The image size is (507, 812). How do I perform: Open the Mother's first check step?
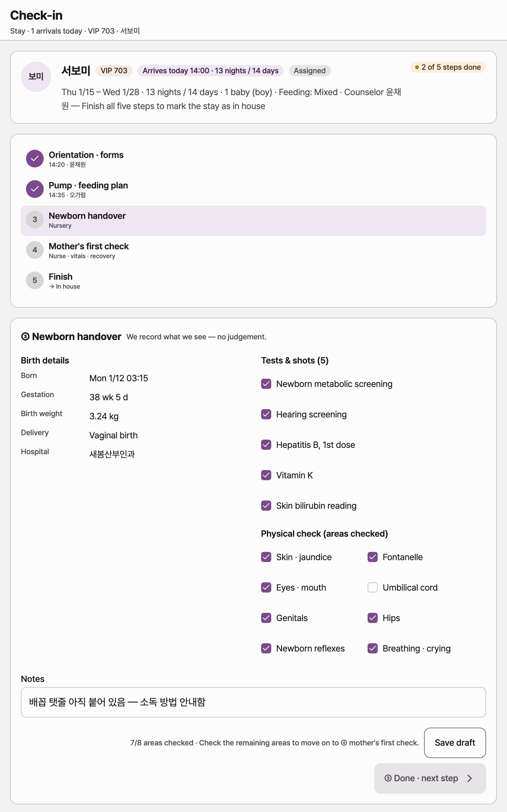(x=253, y=250)
